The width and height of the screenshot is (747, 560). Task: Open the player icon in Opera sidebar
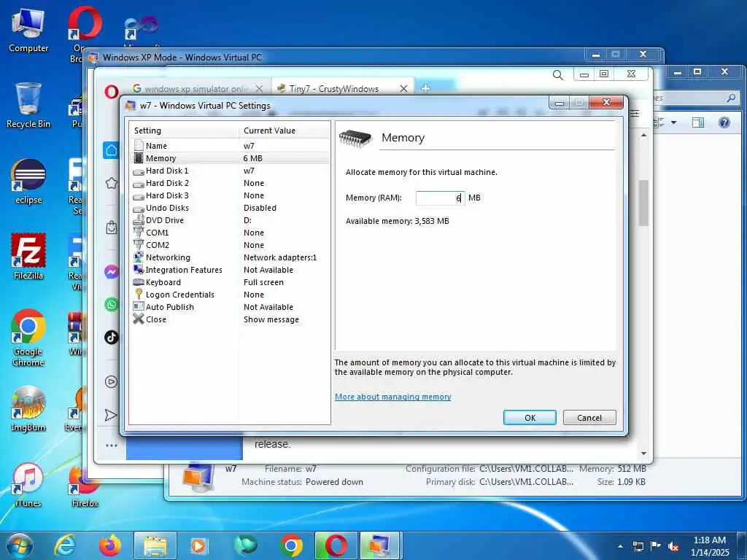tap(111, 381)
